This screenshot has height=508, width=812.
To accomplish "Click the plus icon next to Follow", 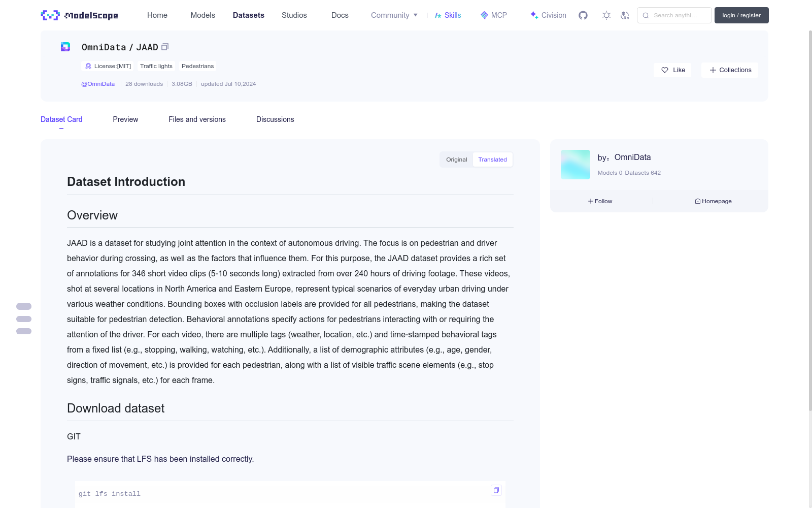I will [x=591, y=201].
